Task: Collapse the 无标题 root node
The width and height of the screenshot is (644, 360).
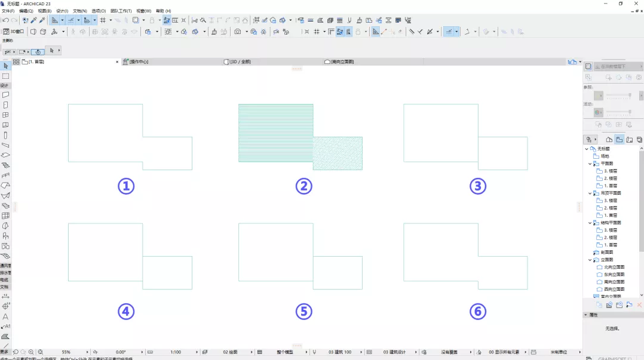Action: tap(587, 149)
